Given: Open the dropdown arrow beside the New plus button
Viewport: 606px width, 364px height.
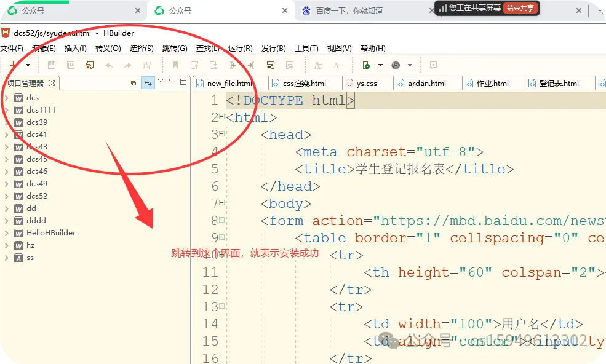Looking at the screenshot, I should (x=28, y=65).
